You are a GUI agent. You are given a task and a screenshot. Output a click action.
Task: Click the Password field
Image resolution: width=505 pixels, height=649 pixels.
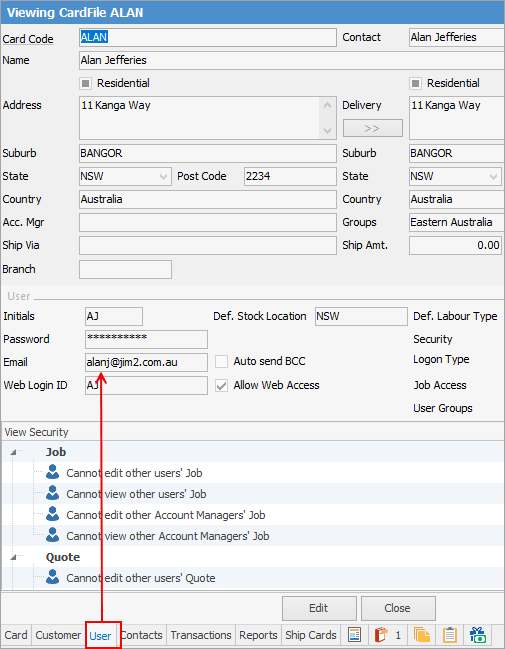pos(147,339)
